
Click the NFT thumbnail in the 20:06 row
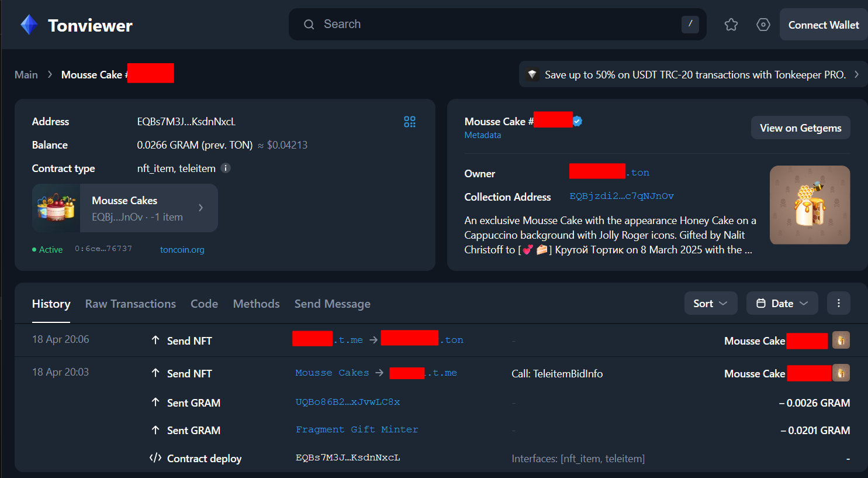point(841,340)
